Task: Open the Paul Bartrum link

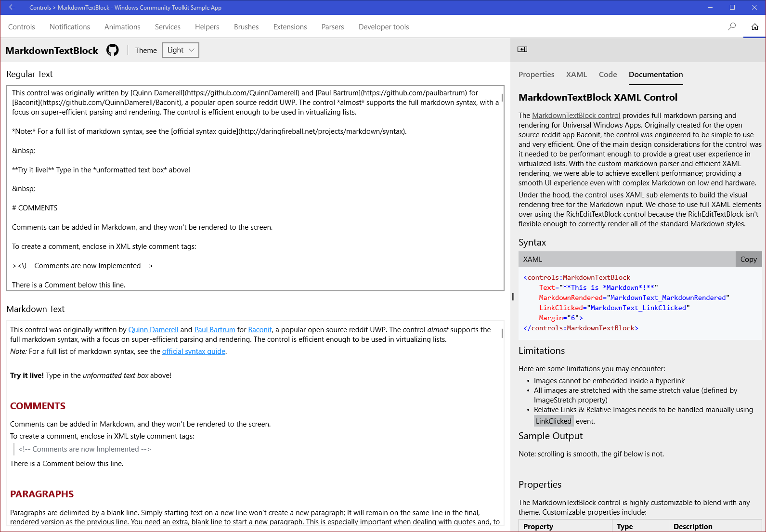Action: click(215, 330)
